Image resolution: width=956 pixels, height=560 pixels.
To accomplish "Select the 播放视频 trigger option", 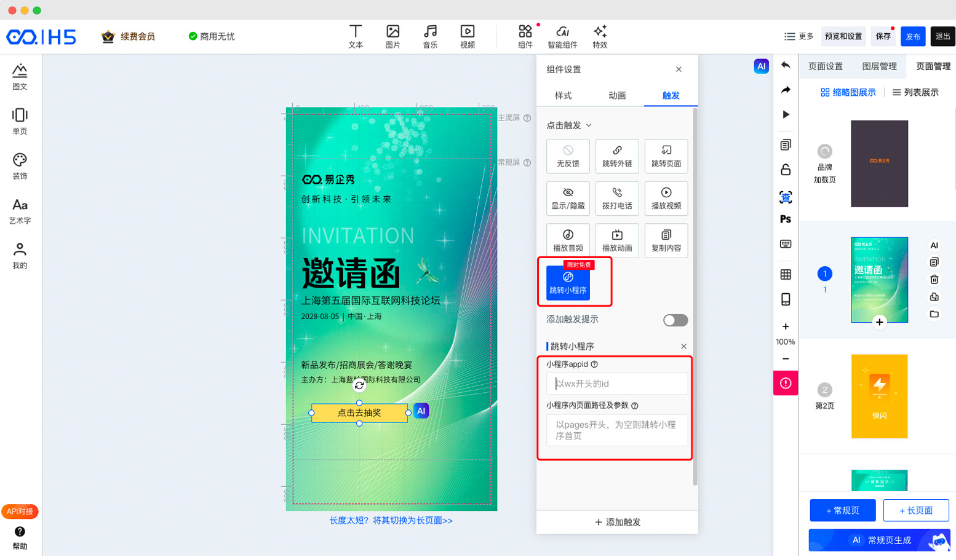I will [x=666, y=199].
